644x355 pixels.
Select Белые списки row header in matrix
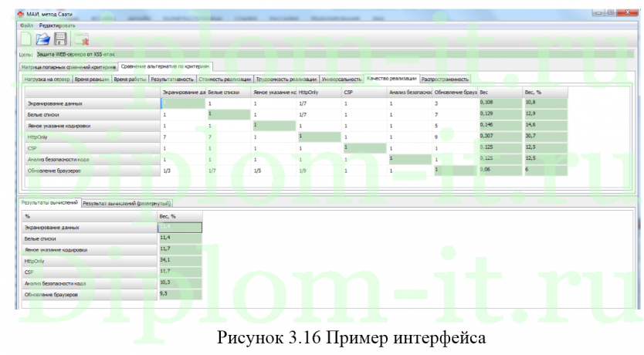click(93, 114)
